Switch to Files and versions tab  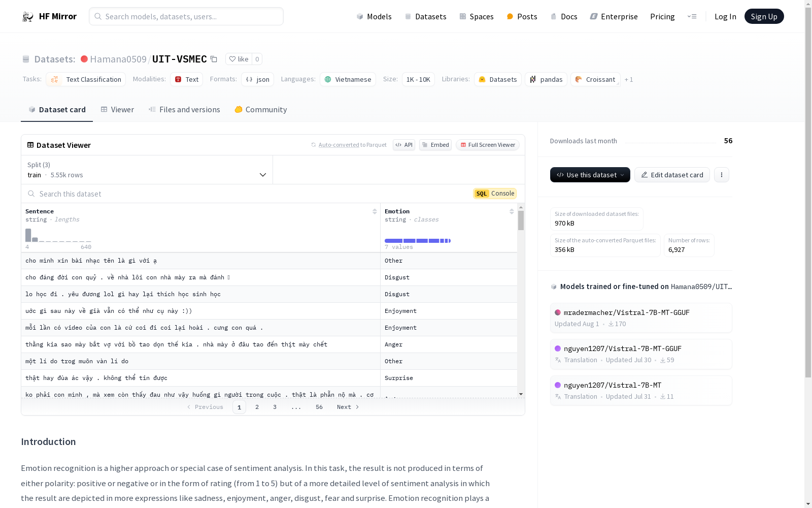[184, 110]
